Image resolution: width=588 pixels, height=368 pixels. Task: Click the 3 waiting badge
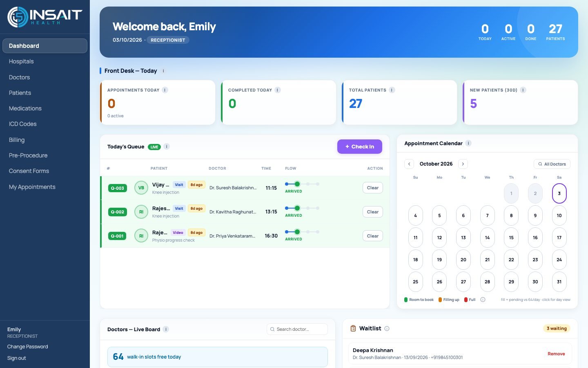tap(557, 328)
